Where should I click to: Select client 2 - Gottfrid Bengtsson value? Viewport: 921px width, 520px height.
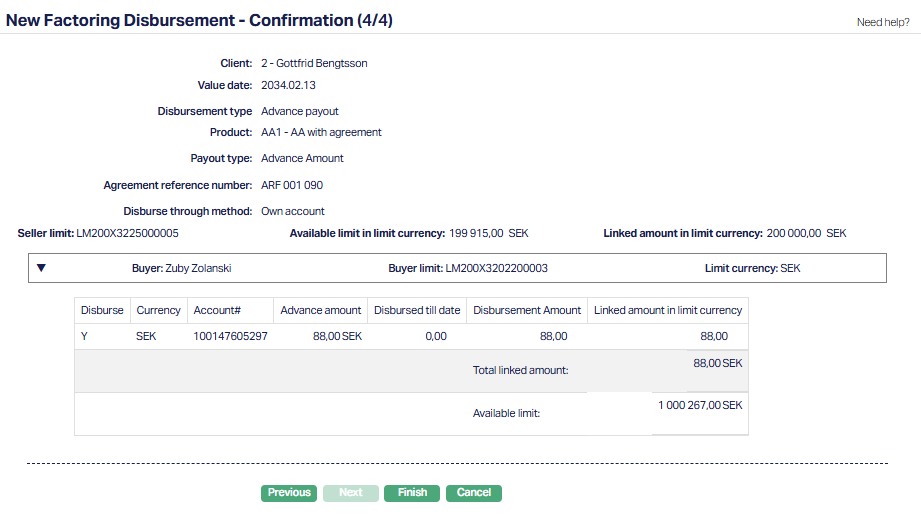[x=314, y=63]
